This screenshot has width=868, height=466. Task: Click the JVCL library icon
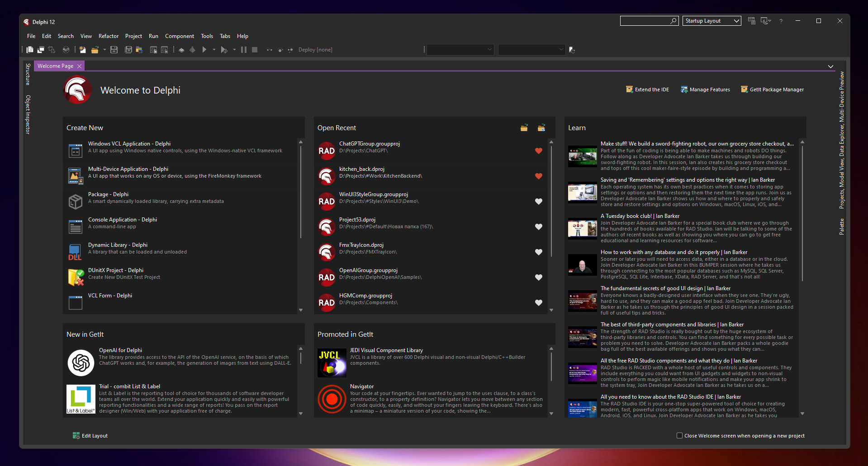[332, 363]
